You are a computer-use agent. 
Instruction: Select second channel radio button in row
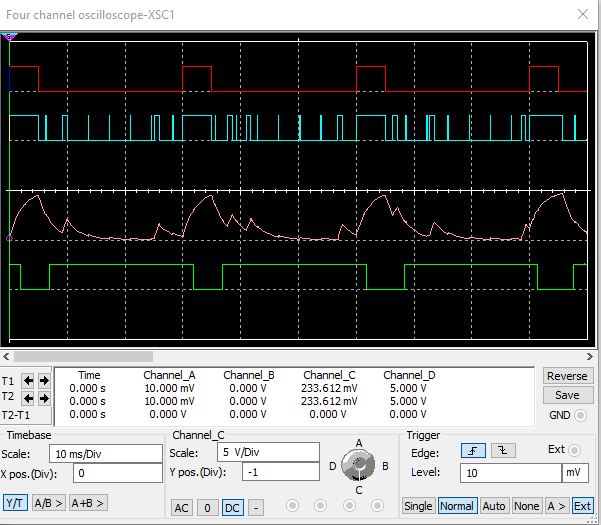tap(320, 506)
